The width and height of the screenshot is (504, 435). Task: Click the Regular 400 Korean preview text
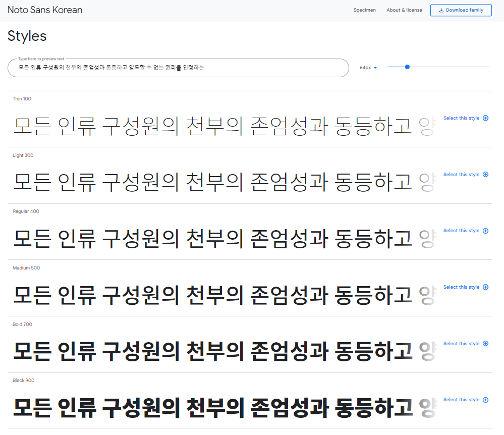(x=225, y=239)
